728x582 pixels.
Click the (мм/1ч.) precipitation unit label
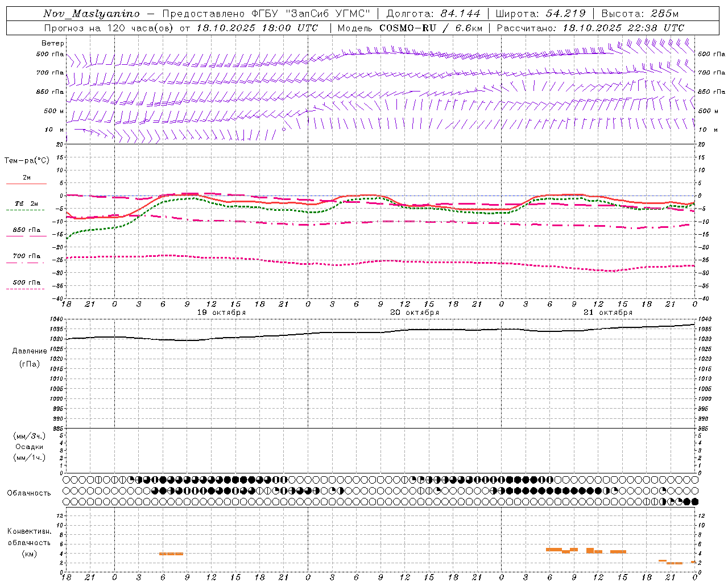pyautogui.click(x=30, y=458)
